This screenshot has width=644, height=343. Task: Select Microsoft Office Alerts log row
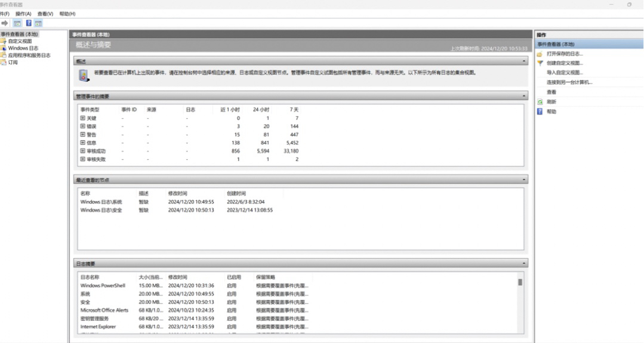click(194, 310)
